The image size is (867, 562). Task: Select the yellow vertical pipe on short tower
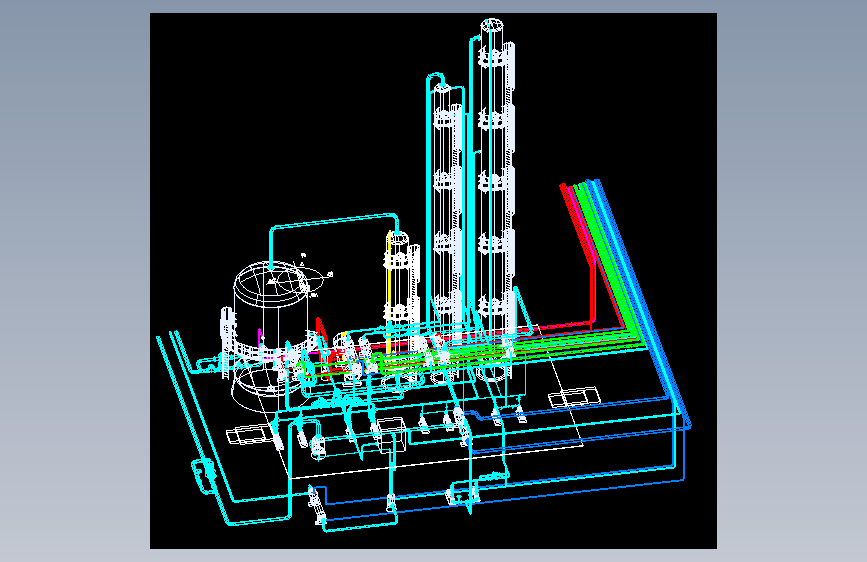pos(389,293)
